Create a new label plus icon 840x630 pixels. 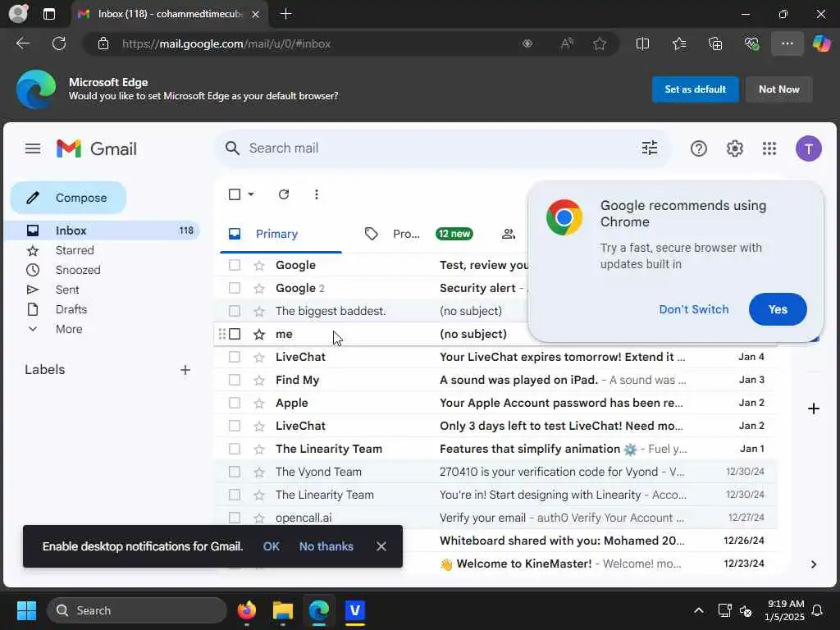[185, 370]
